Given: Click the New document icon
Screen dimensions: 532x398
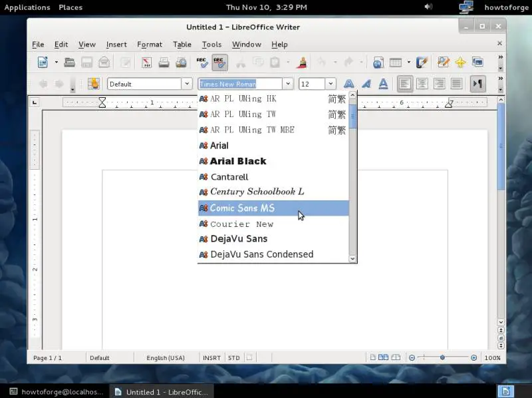Looking at the screenshot, I should [43, 62].
